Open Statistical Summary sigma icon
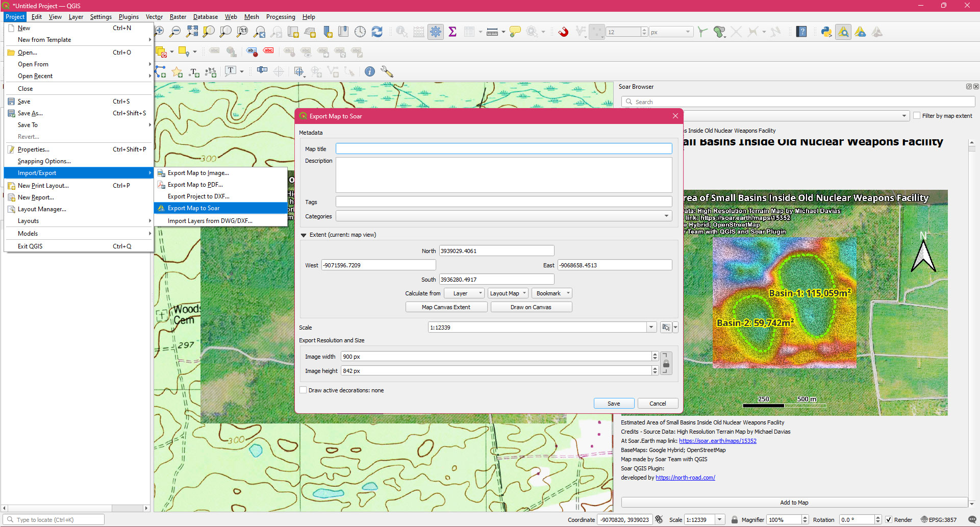The width and height of the screenshot is (980, 527). tap(452, 32)
